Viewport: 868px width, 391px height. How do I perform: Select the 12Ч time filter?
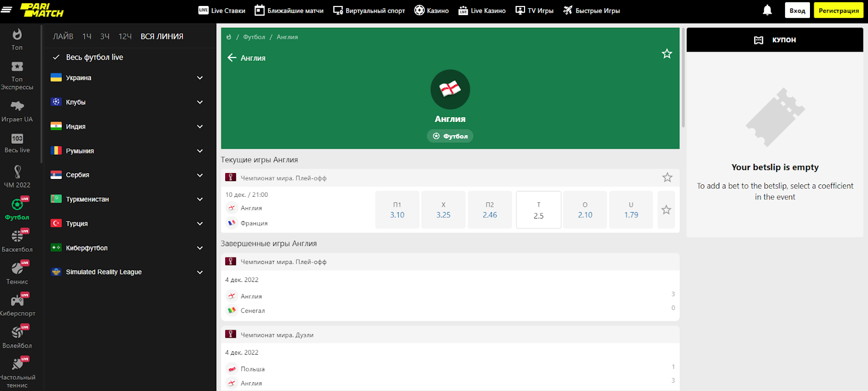(125, 36)
